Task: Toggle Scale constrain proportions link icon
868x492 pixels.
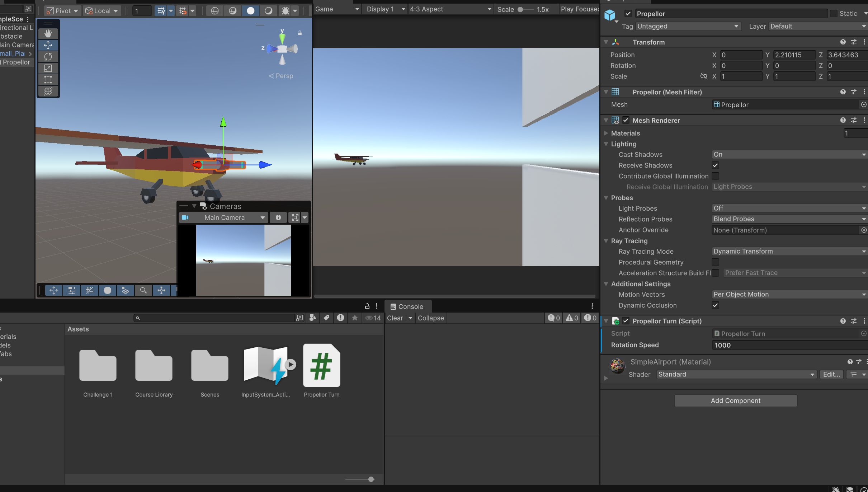Action: coord(703,76)
